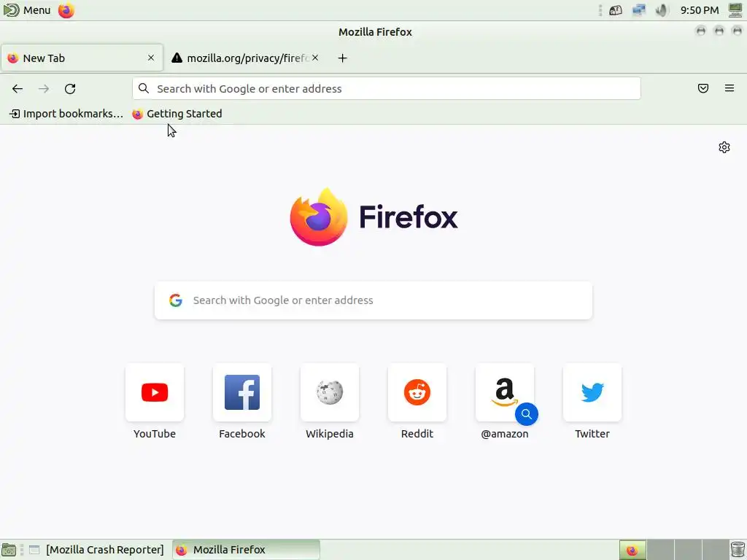This screenshot has width=747, height=560.
Task: Open the system Menu button
Action: [x=27, y=10]
